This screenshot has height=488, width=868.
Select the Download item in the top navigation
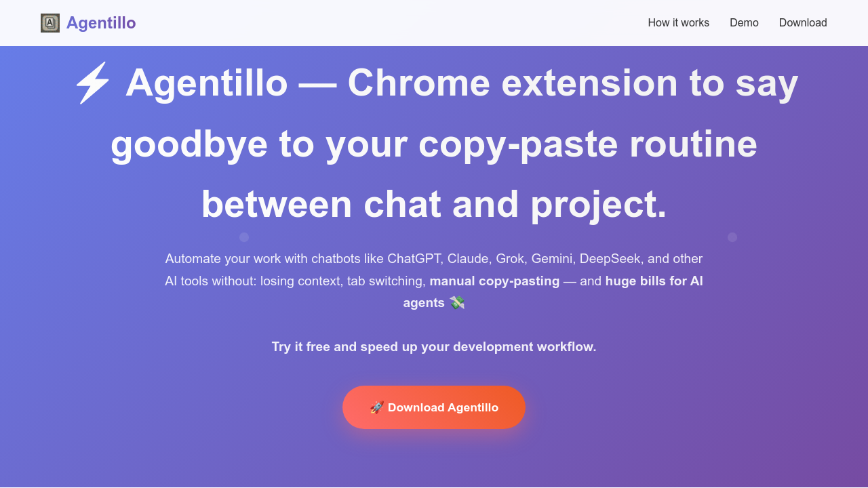[803, 22]
